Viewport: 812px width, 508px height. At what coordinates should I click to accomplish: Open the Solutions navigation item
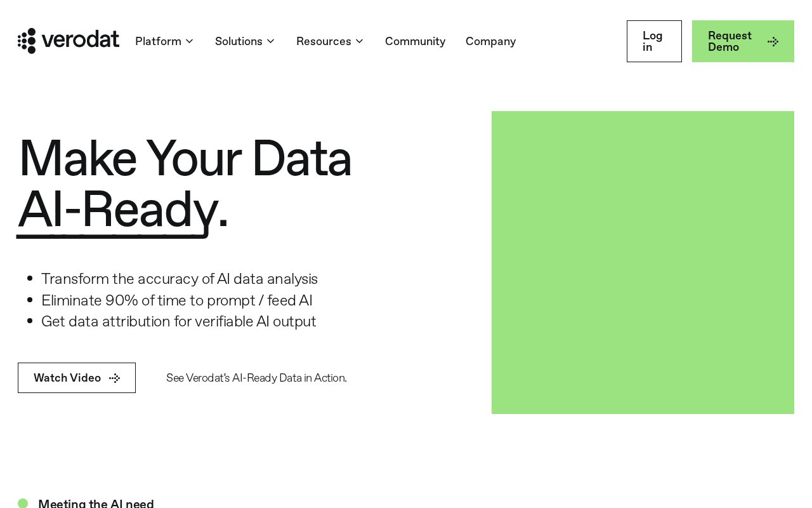pos(245,41)
